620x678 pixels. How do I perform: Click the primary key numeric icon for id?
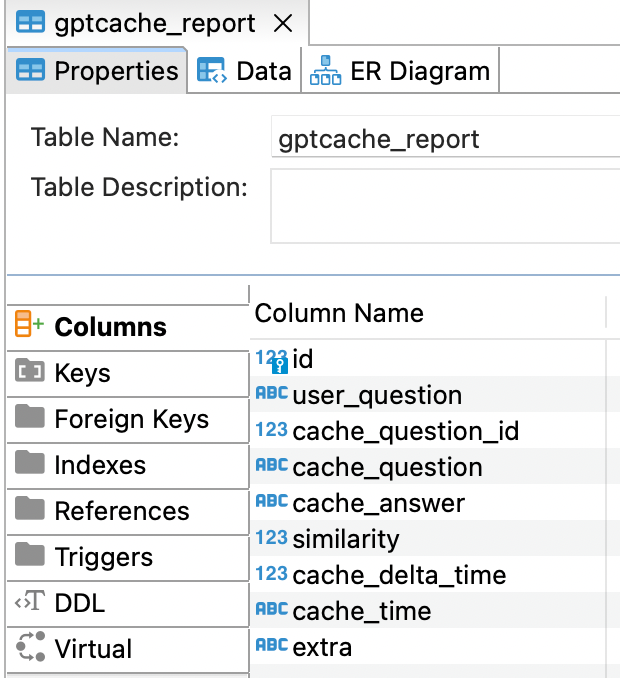point(272,361)
